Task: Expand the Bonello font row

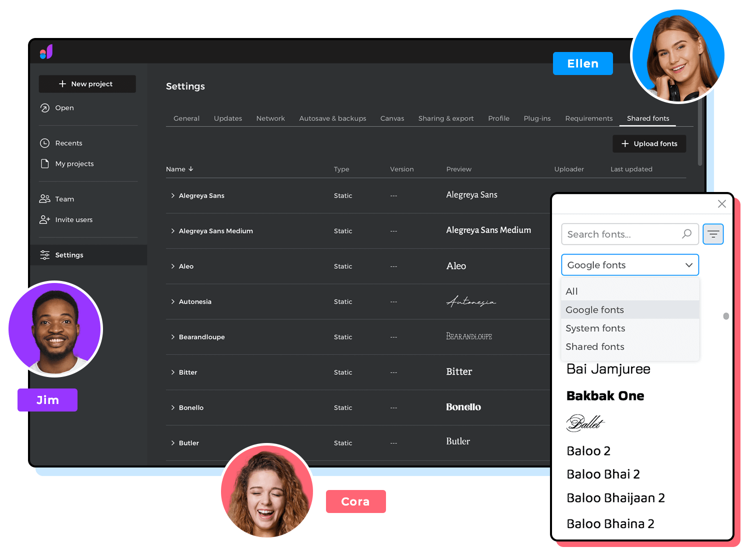Action: click(x=172, y=407)
